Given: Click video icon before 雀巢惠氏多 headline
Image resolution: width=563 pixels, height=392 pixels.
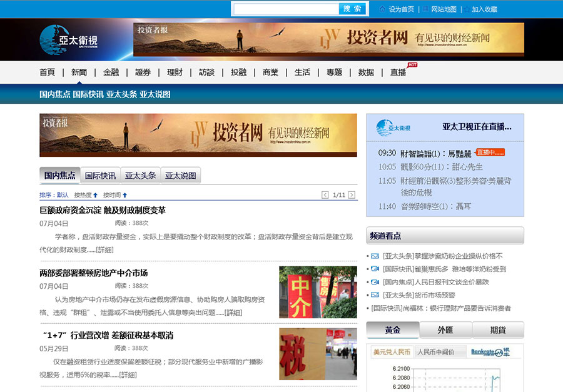Looking at the screenshot, I should [x=375, y=269].
